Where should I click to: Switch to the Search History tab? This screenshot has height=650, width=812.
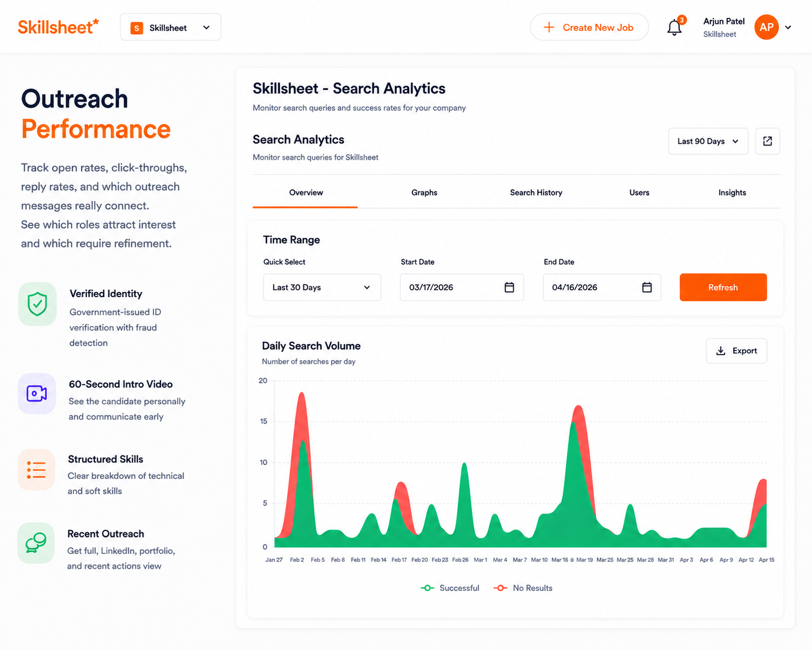point(536,192)
